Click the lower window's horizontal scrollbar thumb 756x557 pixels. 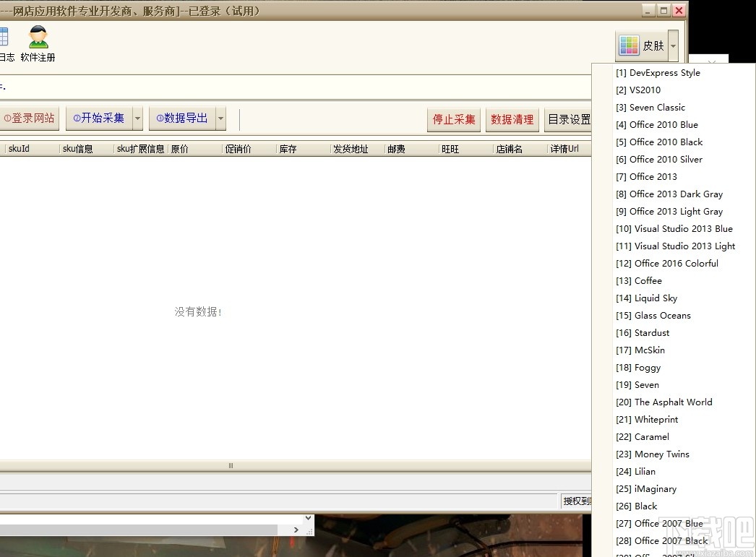[138, 530]
